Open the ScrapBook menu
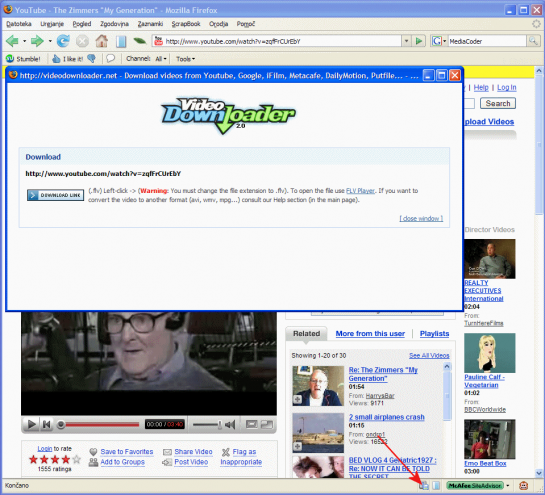545x495 pixels. tap(186, 24)
